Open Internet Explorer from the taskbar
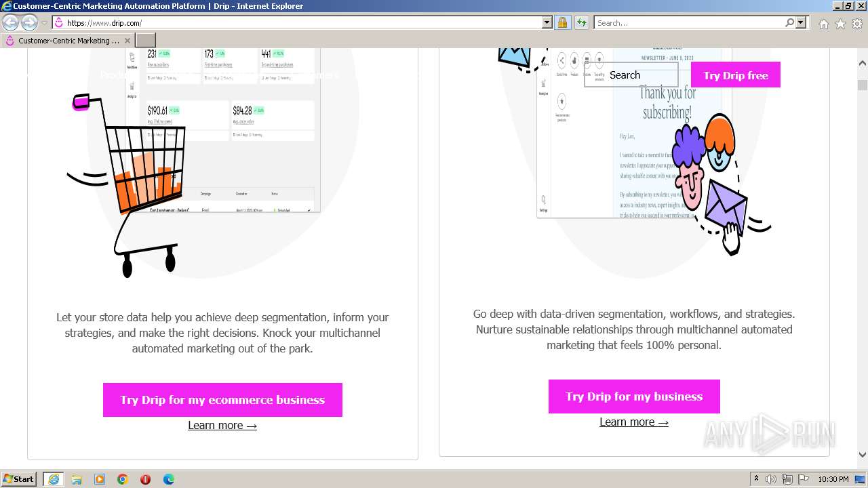 (54, 479)
